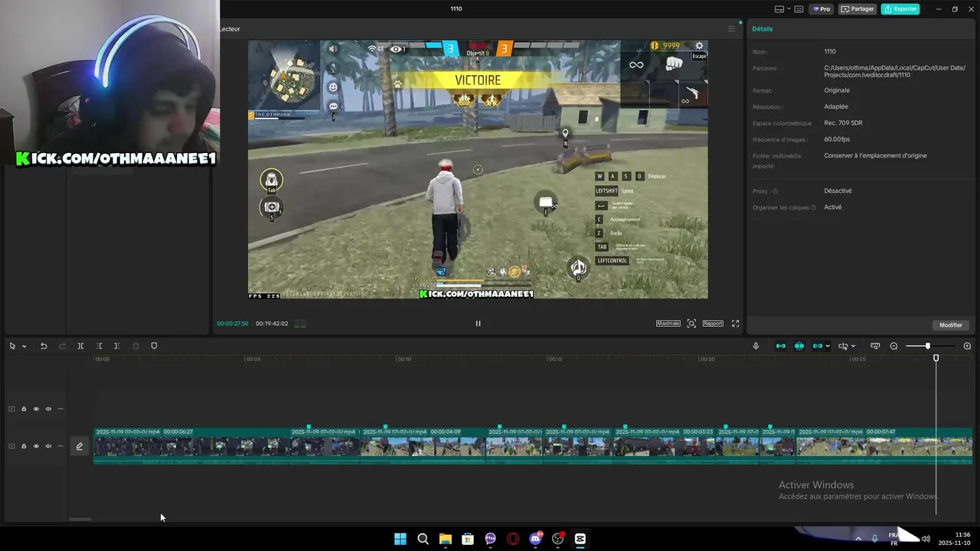
Task: Lock the main video track
Action: point(24,446)
